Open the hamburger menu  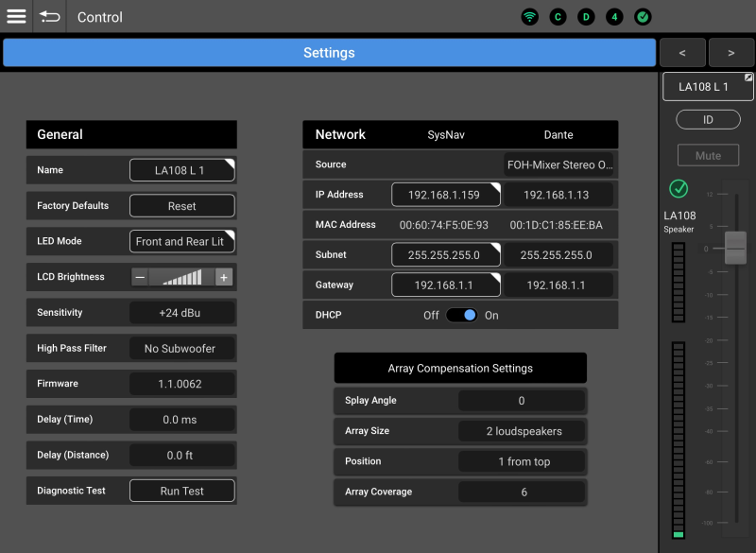16,16
